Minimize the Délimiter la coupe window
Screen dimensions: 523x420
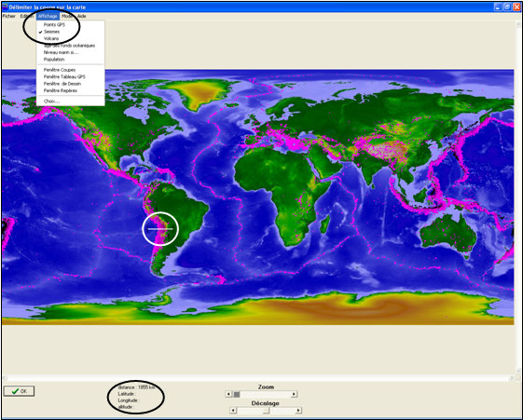point(498,7)
